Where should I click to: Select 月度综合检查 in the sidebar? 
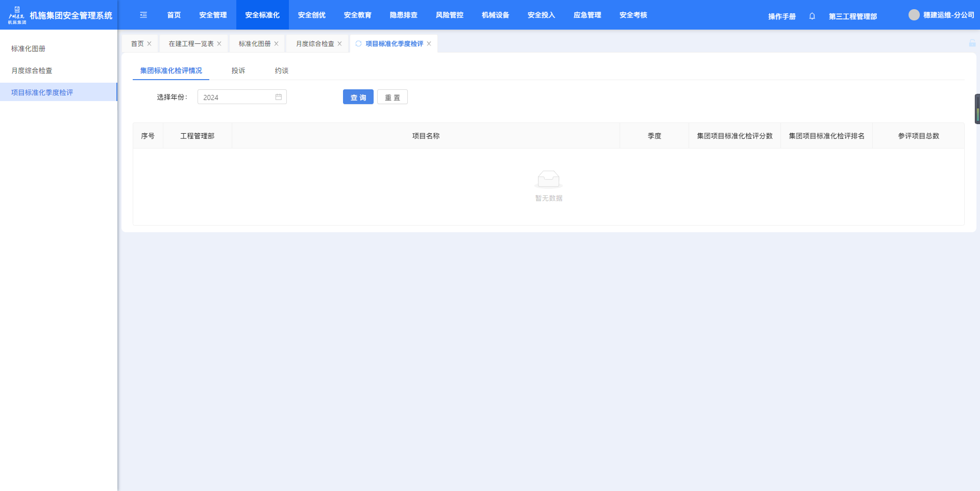32,70
